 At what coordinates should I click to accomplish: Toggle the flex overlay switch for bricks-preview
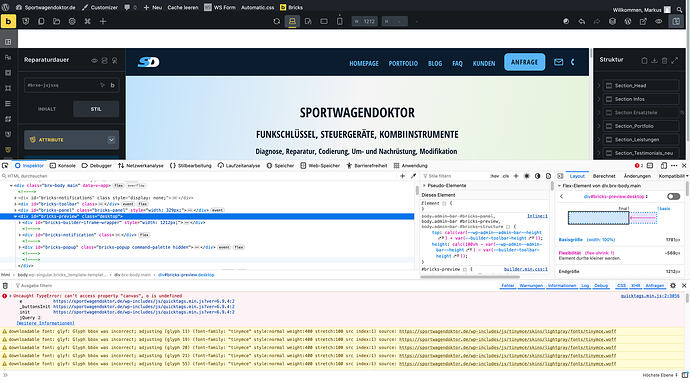[673, 196]
